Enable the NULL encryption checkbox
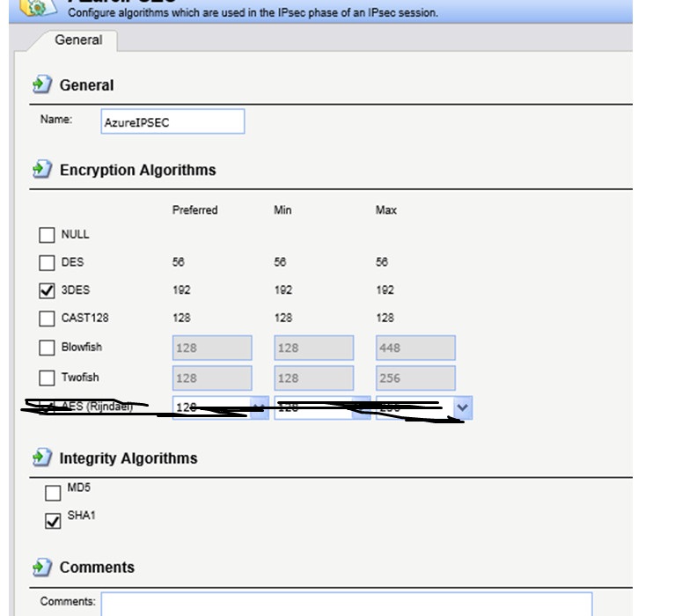 click(x=47, y=235)
